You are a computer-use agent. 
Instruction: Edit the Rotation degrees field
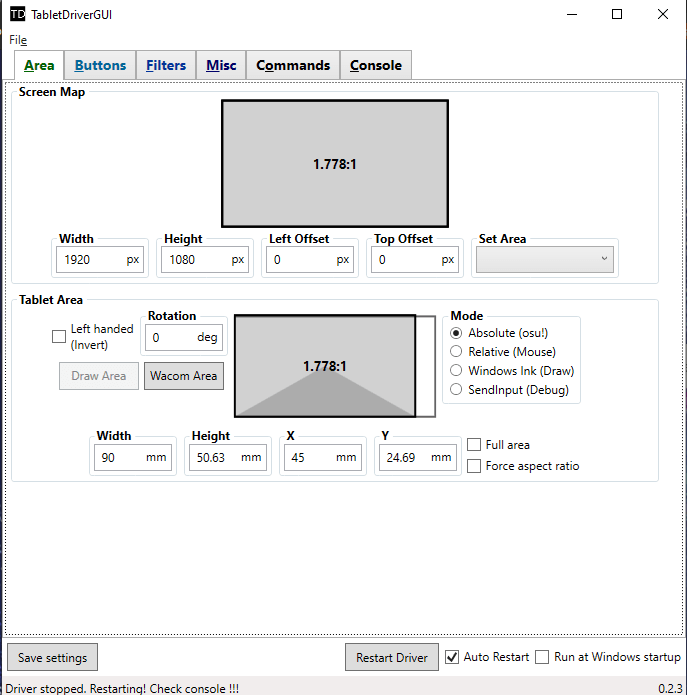click(x=184, y=338)
